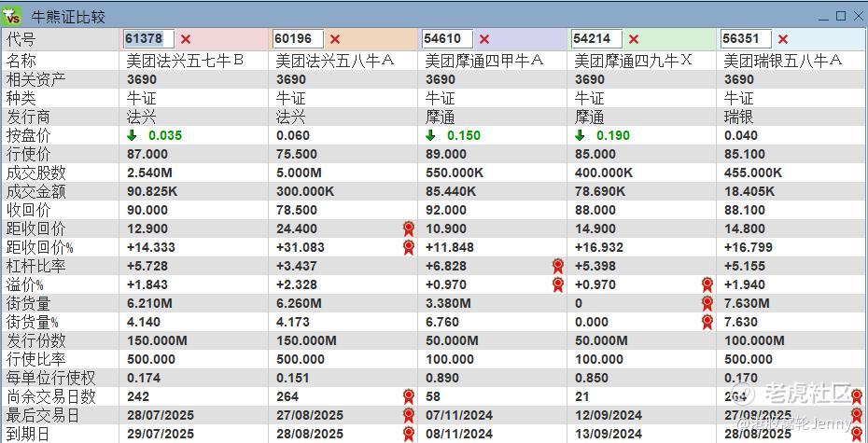The height and width of the screenshot is (443, 868).
Task: Click the call price 78.500
Action: 297,210
